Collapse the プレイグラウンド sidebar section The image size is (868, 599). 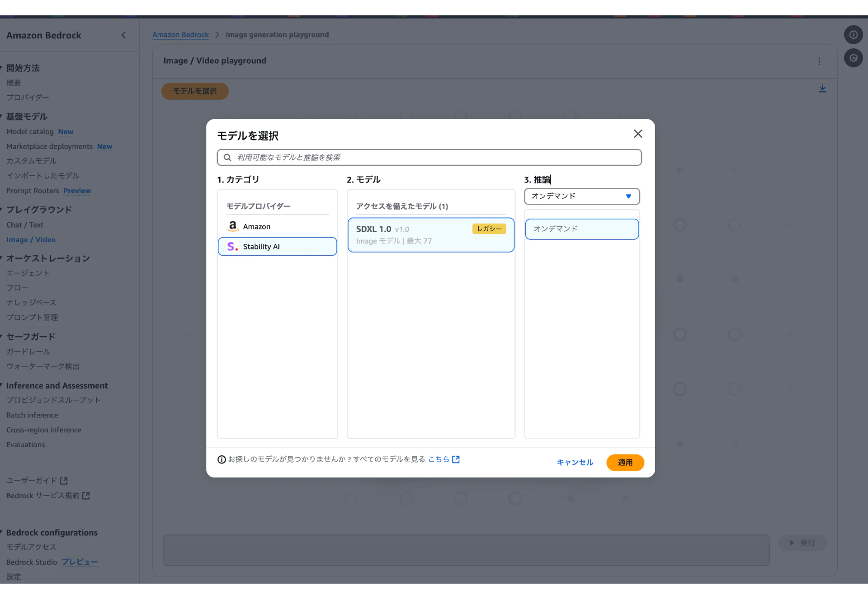pyautogui.click(x=1, y=210)
